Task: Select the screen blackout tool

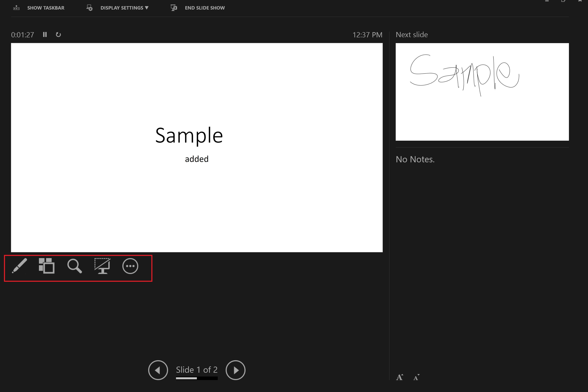Action: pyautogui.click(x=102, y=266)
